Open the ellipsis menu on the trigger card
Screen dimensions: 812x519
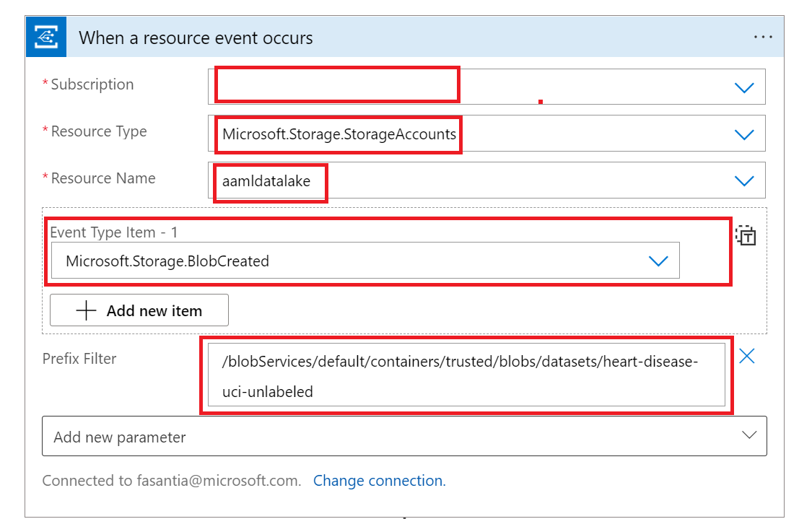[763, 38]
